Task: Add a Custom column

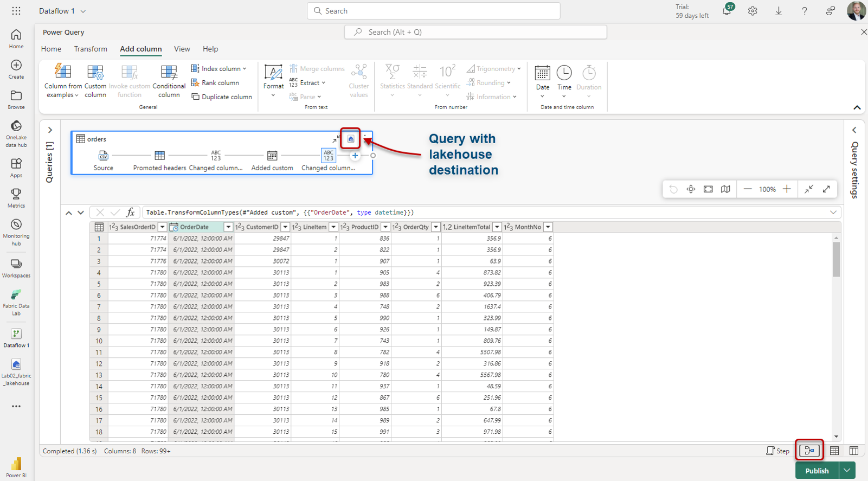Action: coord(95,81)
